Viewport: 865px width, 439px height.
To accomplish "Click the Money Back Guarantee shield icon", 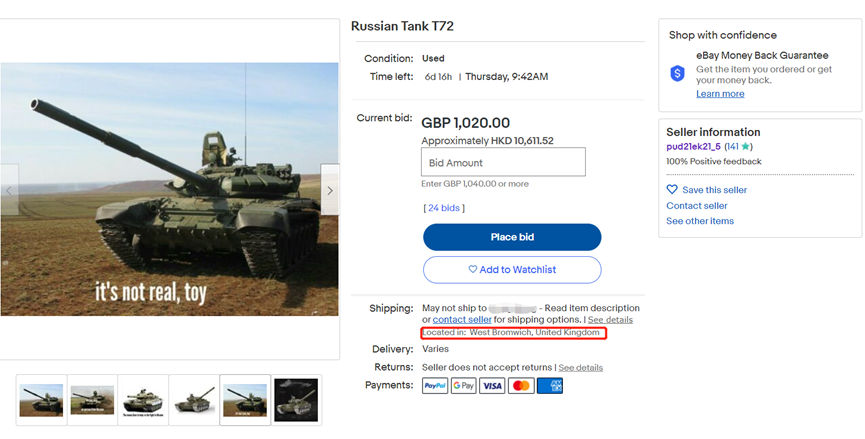I will [678, 73].
